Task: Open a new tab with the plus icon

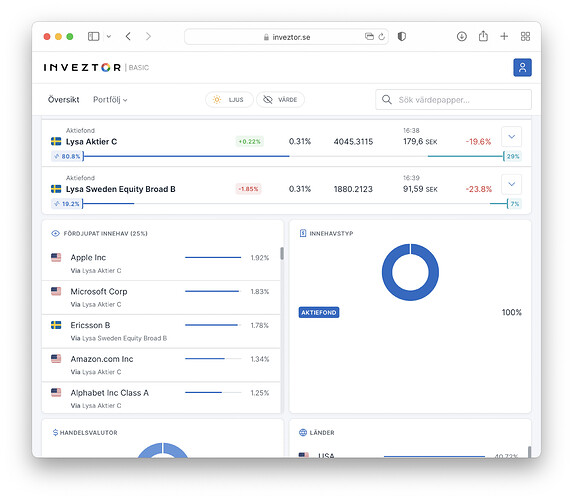Action: coord(504,36)
